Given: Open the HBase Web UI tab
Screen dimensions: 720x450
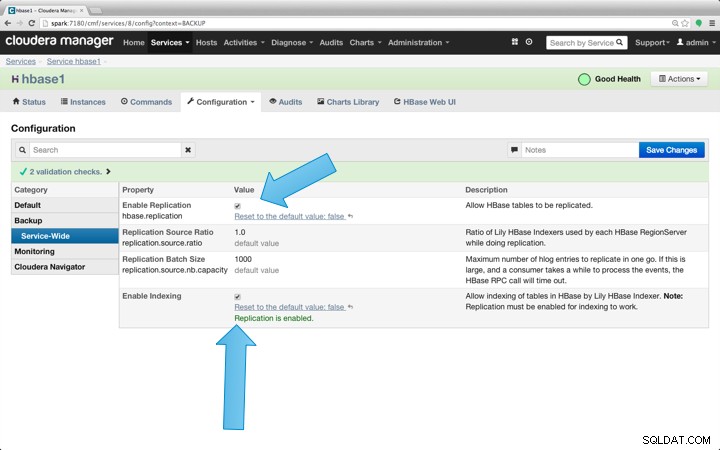Looking at the screenshot, I should (x=425, y=102).
